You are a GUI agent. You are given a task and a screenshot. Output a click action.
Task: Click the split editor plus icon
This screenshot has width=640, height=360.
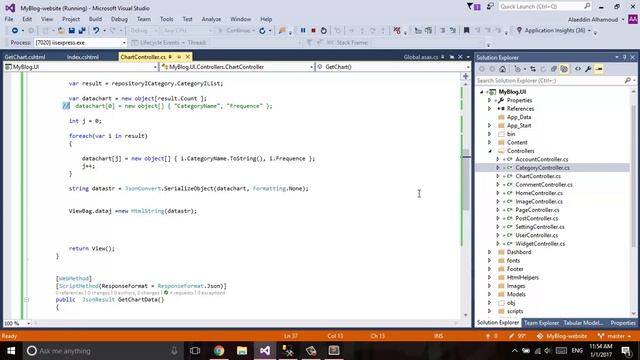465,76
